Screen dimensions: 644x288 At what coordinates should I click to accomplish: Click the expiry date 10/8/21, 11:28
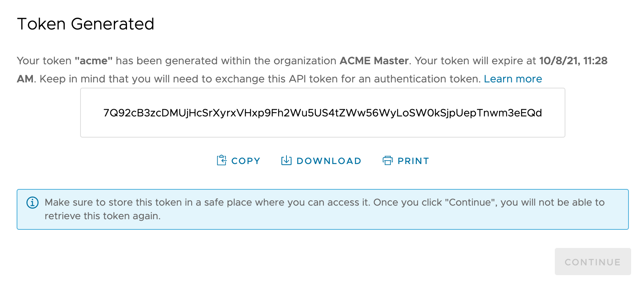pyautogui.click(x=573, y=61)
